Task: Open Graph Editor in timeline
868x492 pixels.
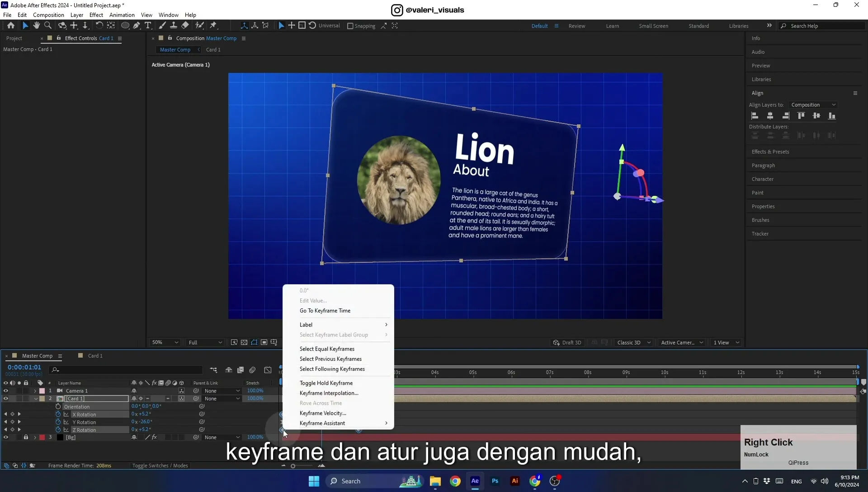Action: [268, 370]
